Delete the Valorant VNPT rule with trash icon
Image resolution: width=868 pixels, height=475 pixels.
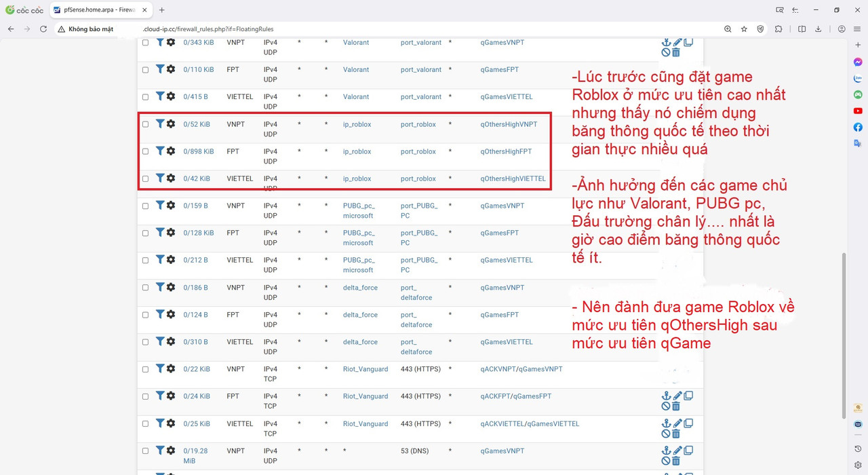click(676, 52)
